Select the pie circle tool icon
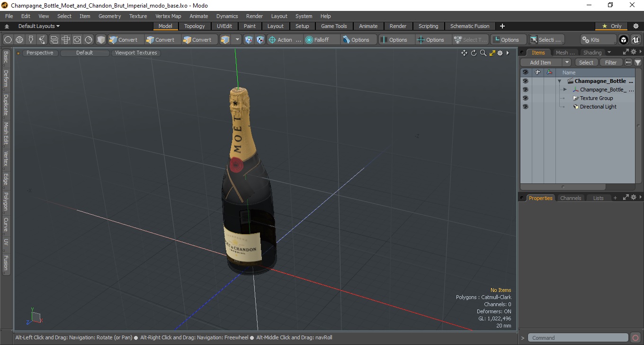Viewport: 644px width, 345px height. (89, 40)
